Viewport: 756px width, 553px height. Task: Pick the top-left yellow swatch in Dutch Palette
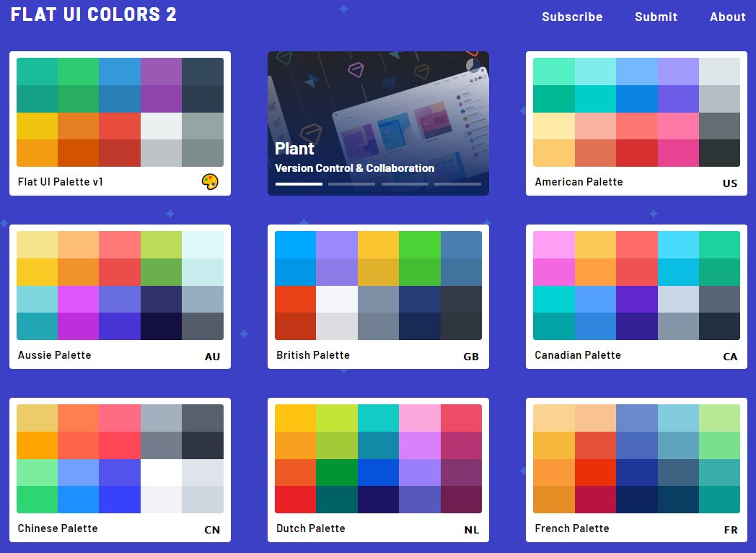(296, 418)
